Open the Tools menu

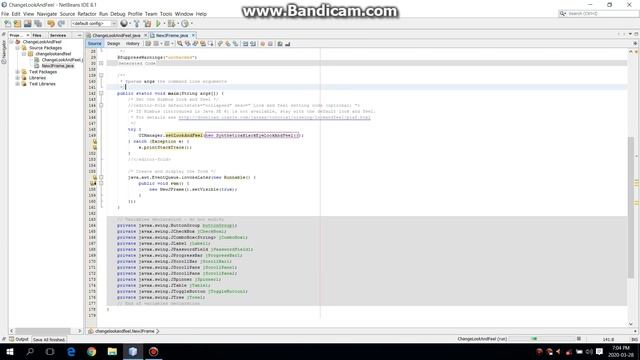pyautogui.click(x=166, y=14)
